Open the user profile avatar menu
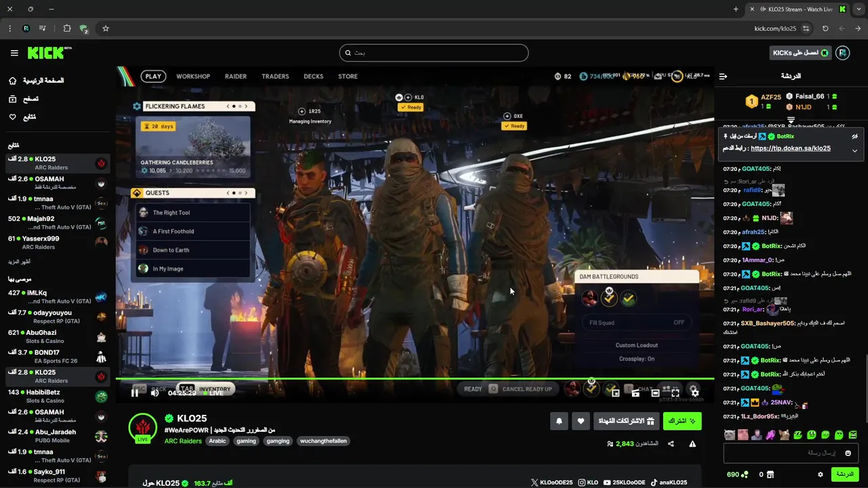Screen dimensions: 868x488 coord(843,53)
